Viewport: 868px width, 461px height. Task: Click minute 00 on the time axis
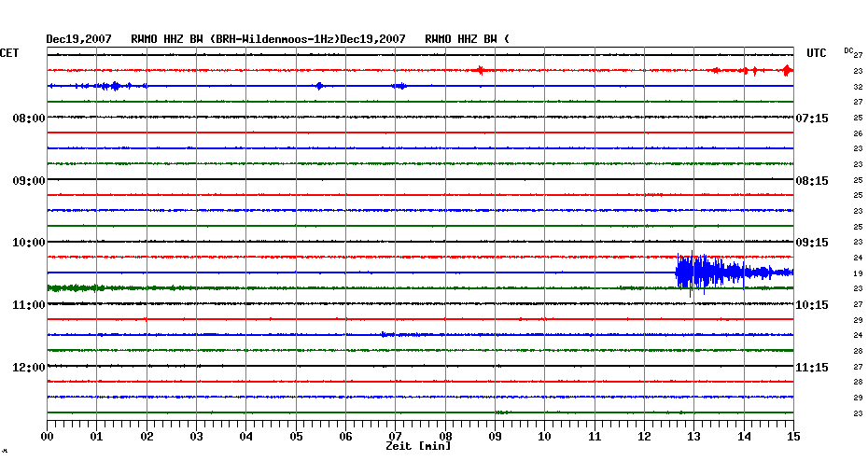[47, 437]
